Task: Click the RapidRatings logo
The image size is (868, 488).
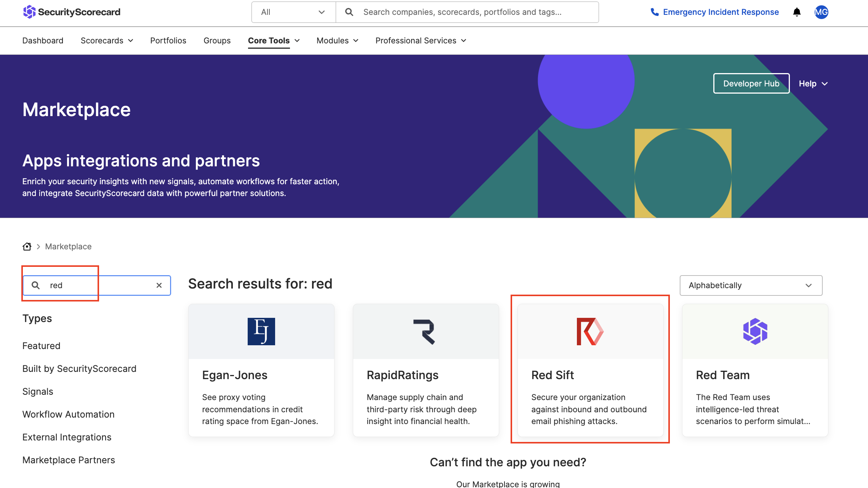Action: coord(425,332)
